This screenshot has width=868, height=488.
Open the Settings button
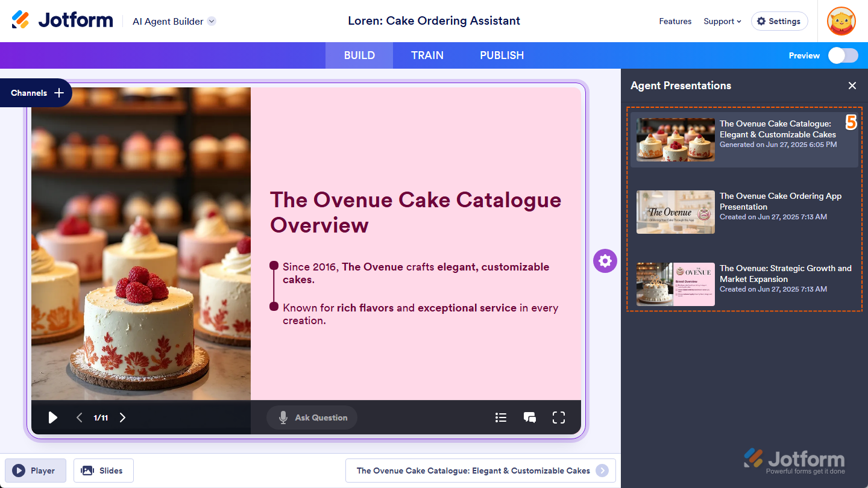(x=779, y=21)
